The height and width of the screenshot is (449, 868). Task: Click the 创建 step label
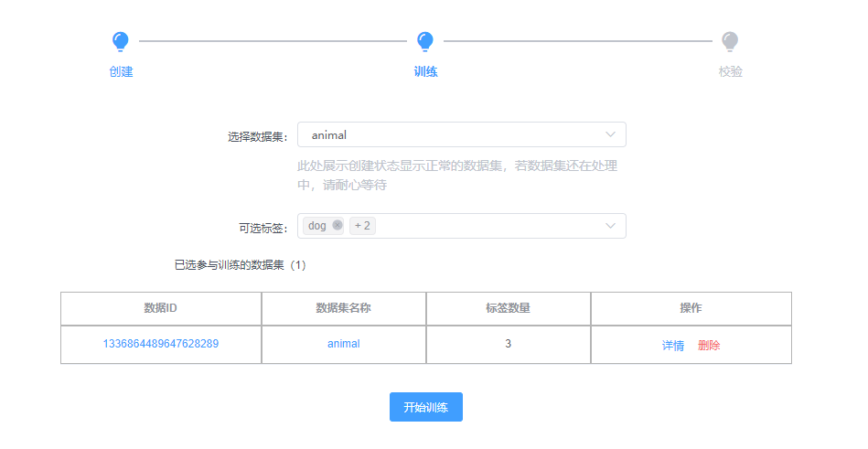tap(121, 71)
